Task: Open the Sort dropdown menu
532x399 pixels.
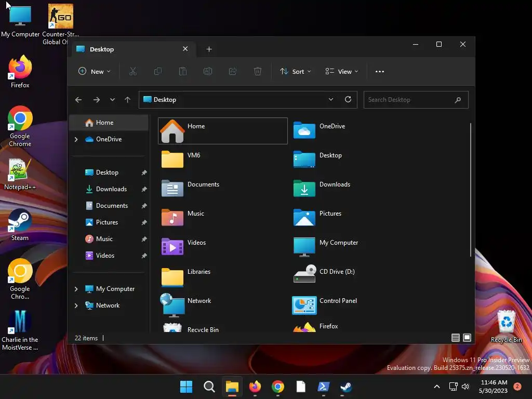Action: [296, 72]
